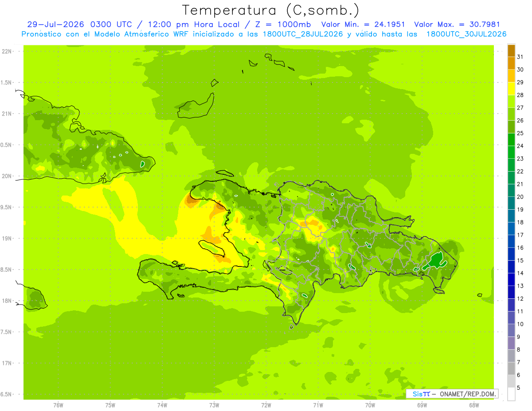Click the pressure level text "Z = 1000mb"
The image size is (532, 411).
click(283, 25)
